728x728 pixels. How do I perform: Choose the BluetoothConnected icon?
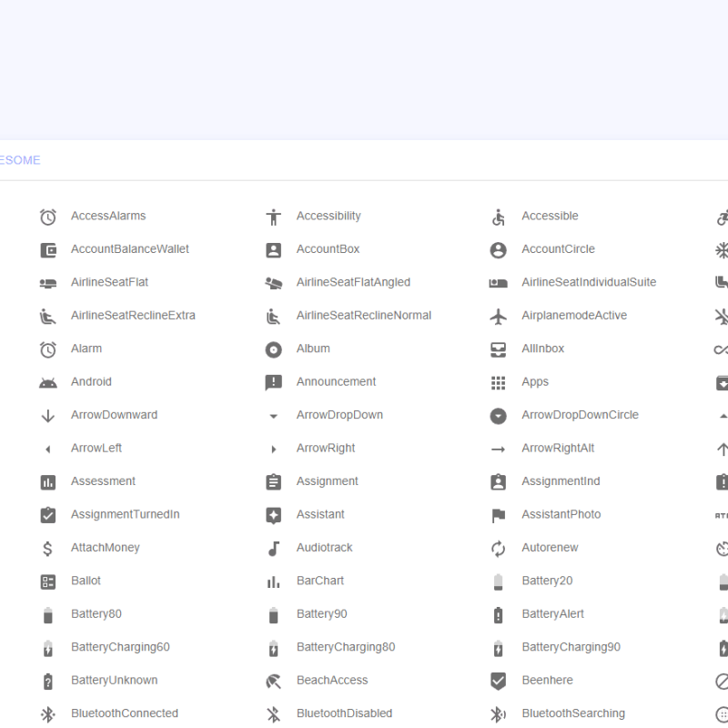pyautogui.click(x=48, y=714)
